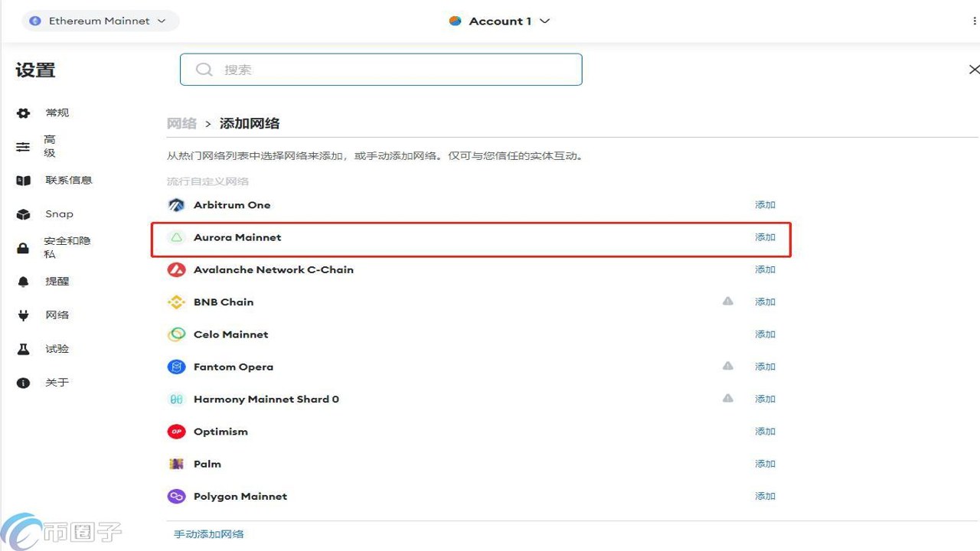Click the contacts book icon
The height and width of the screenshot is (551, 980).
[23, 181]
